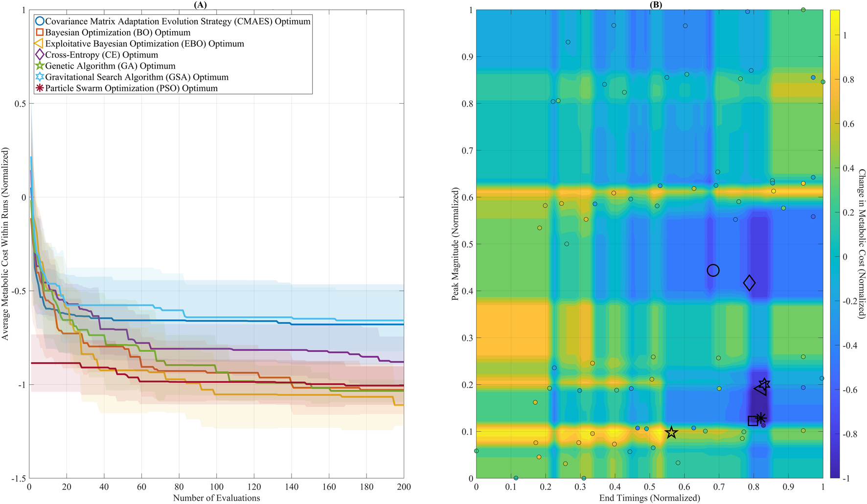Image resolution: width=867 pixels, height=504 pixels.
Task: Click the "Peak Magnitude (Normalized)" y-axis label
Action: pos(456,243)
